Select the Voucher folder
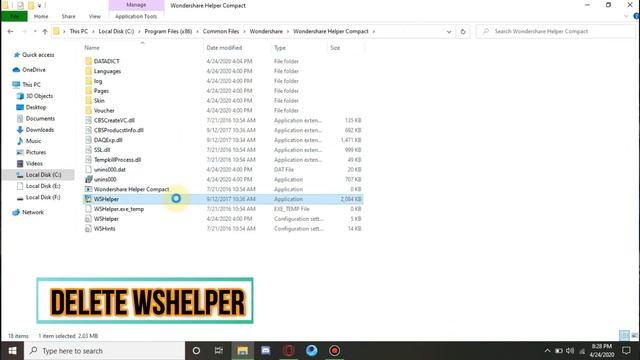 [104, 110]
